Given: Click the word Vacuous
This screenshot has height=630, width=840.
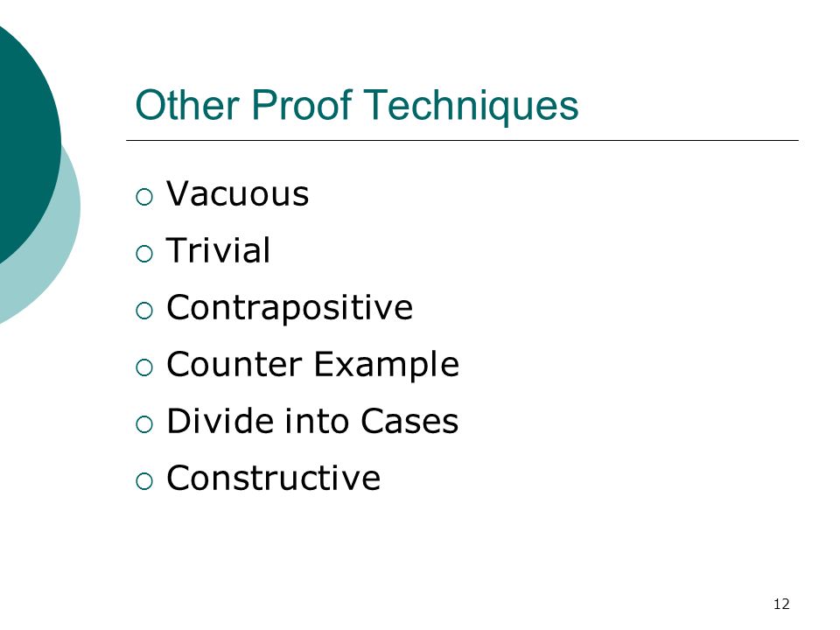Looking at the screenshot, I should click(237, 192).
